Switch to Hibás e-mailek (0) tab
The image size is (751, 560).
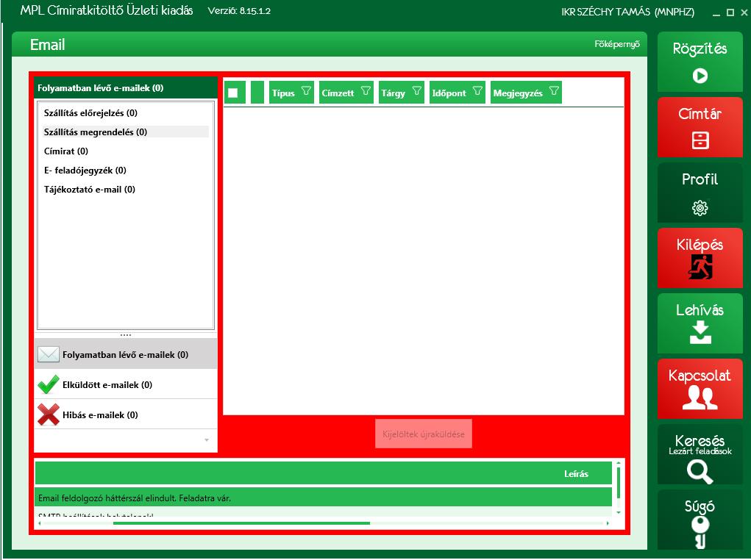[126, 414]
